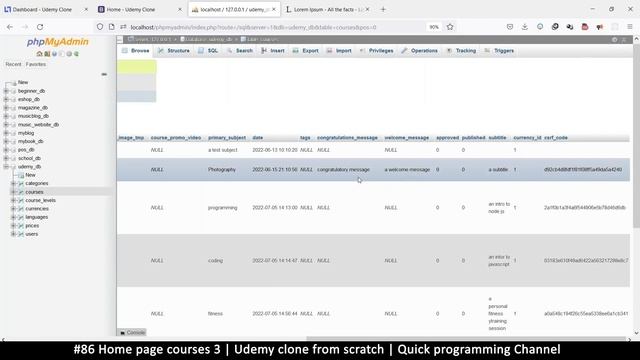The height and width of the screenshot is (360, 640).
Task: Open mybook_db database
Action: pyautogui.click(x=31, y=142)
